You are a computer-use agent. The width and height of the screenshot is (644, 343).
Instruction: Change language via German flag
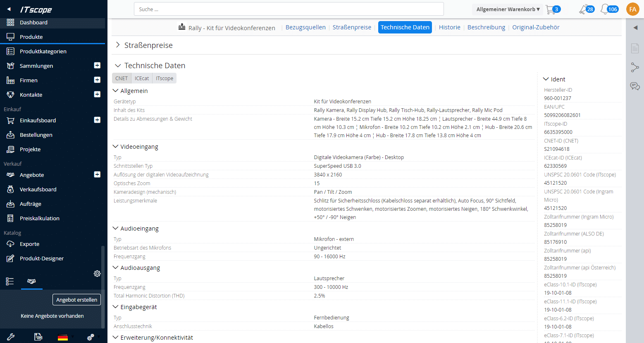tap(63, 337)
